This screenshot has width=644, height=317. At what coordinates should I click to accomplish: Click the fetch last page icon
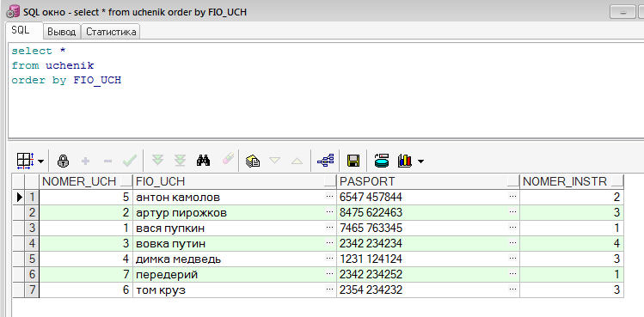pos(180,161)
